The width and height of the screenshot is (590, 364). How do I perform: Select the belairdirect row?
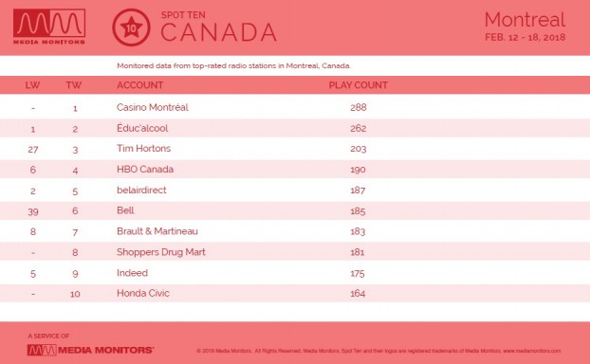(295, 190)
